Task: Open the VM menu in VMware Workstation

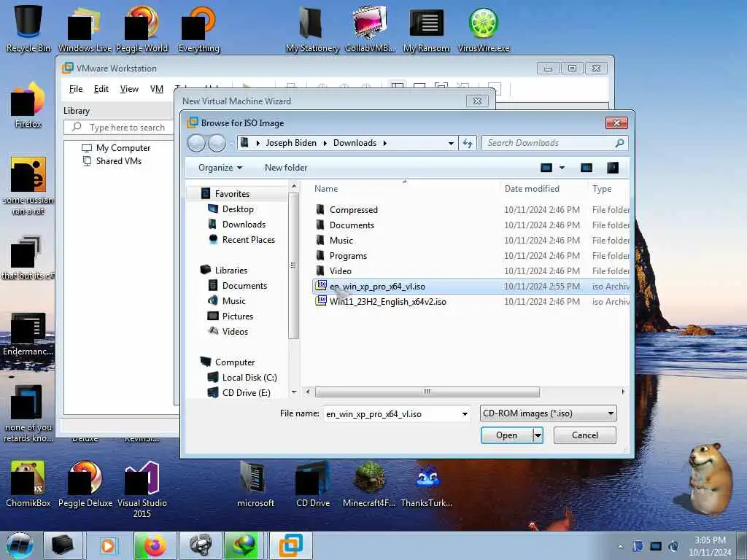Action: pos(157,89)
